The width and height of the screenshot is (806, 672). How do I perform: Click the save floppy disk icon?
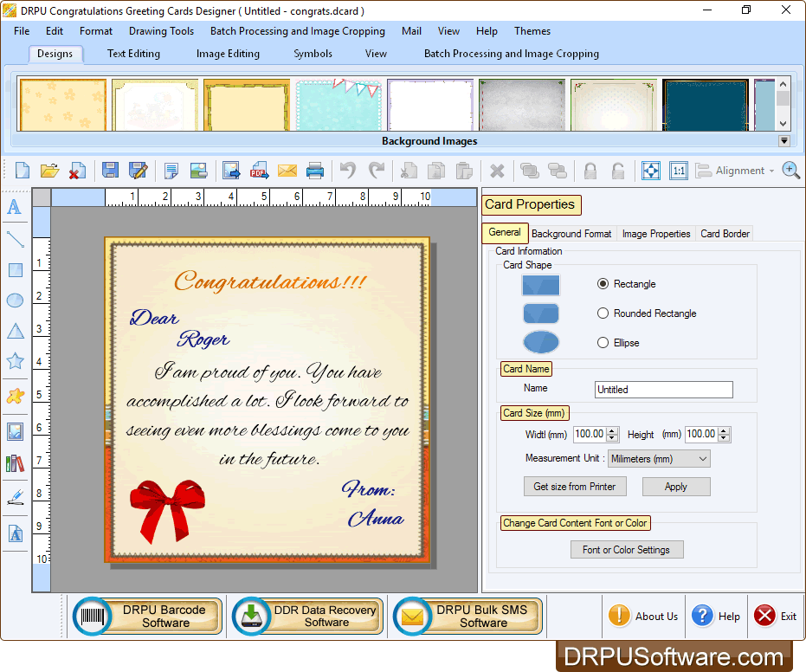(110, 171)
